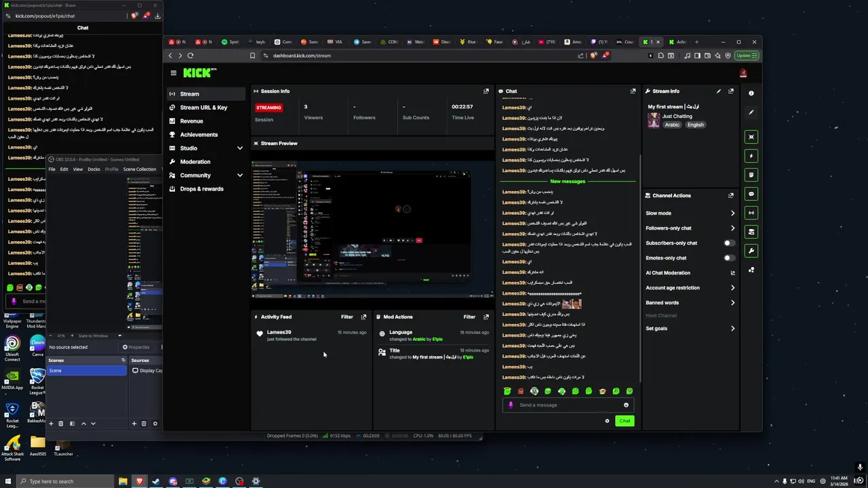Click the Just Chatting category thumbnail

[x=654, y=120]
